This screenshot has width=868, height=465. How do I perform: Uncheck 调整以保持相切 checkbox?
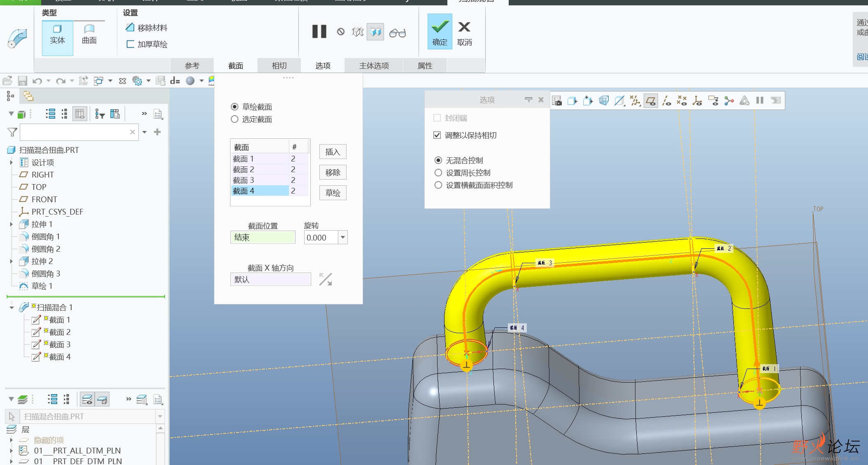(437, 135)
